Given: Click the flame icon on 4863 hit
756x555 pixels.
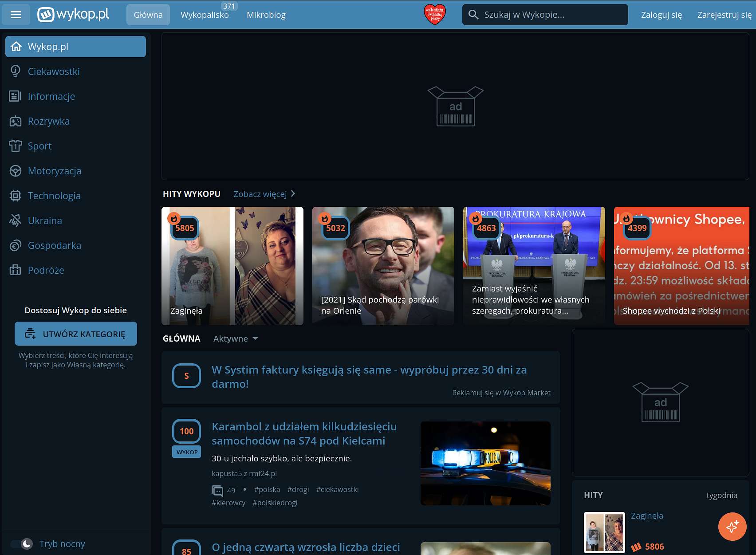Looking at the screenshot, I should coord(476,218).
